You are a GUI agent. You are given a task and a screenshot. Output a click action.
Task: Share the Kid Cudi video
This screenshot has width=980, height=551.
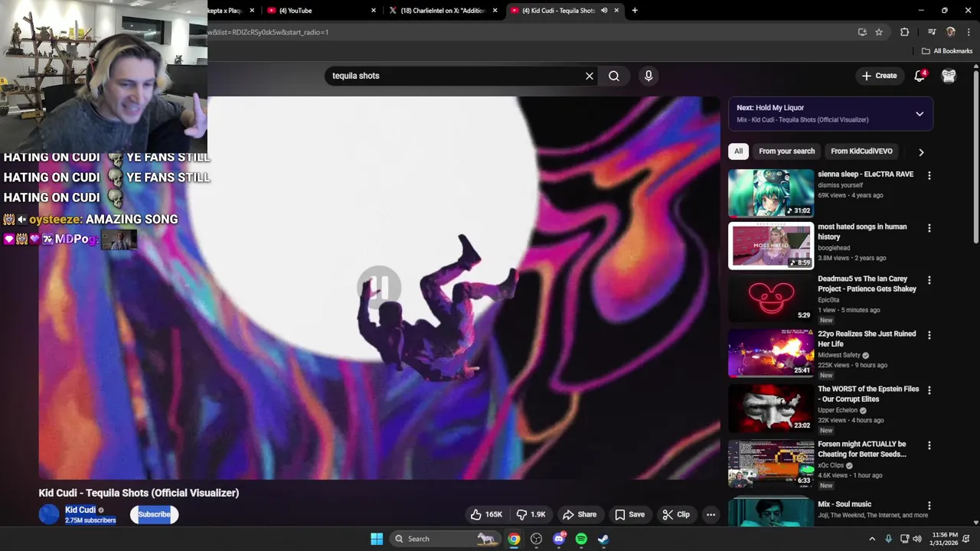[x=580, y=514]
